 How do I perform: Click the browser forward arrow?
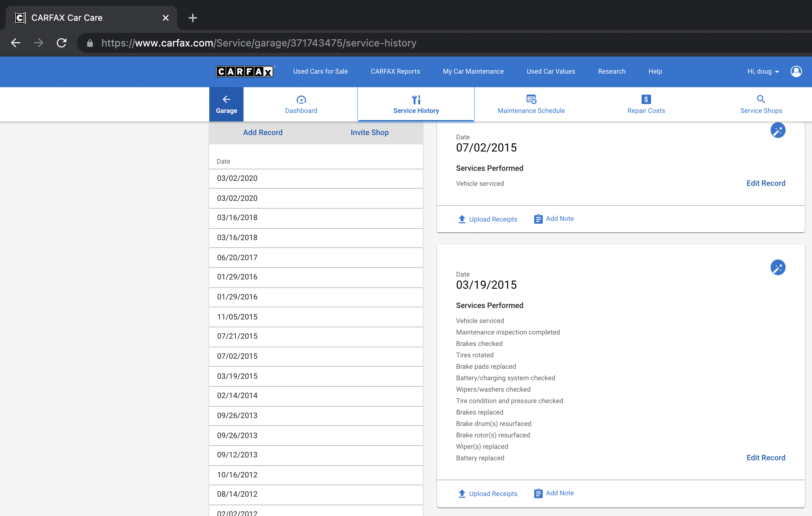pyautogui.click(x=39, y=43)
